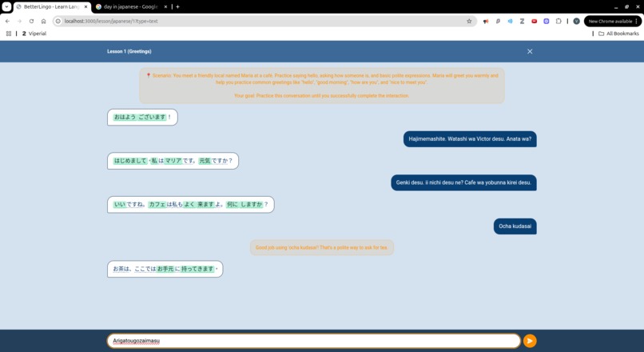Open the tab search dropdown arrow
Viewport: 644px width, 352px height.
pyautogui.click(x=6, y=6)
